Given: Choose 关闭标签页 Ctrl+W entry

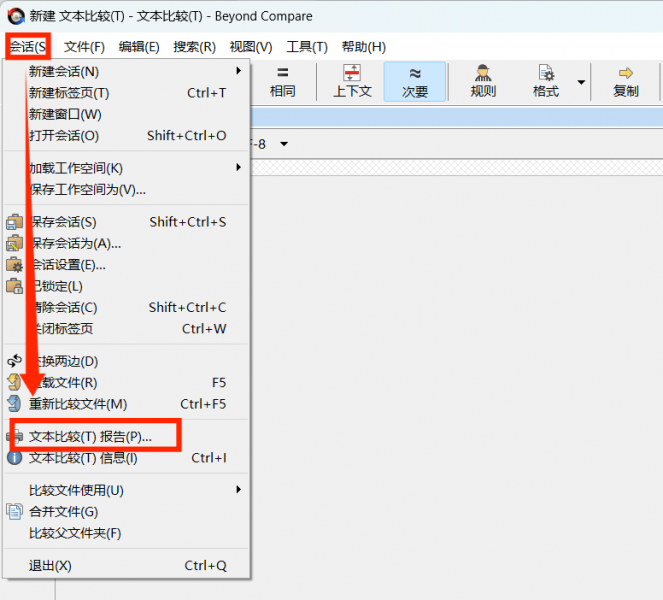Looking at the screenshot, I should (x=127, y=329).
